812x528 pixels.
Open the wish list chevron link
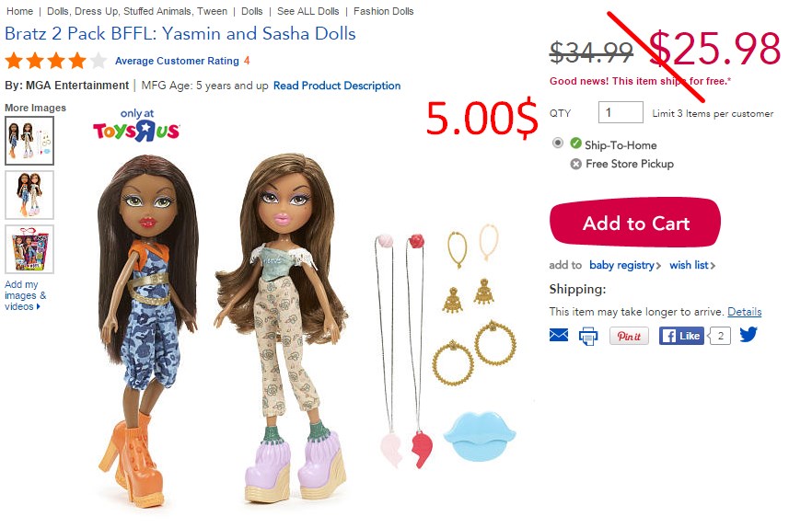tap(692, 265)
